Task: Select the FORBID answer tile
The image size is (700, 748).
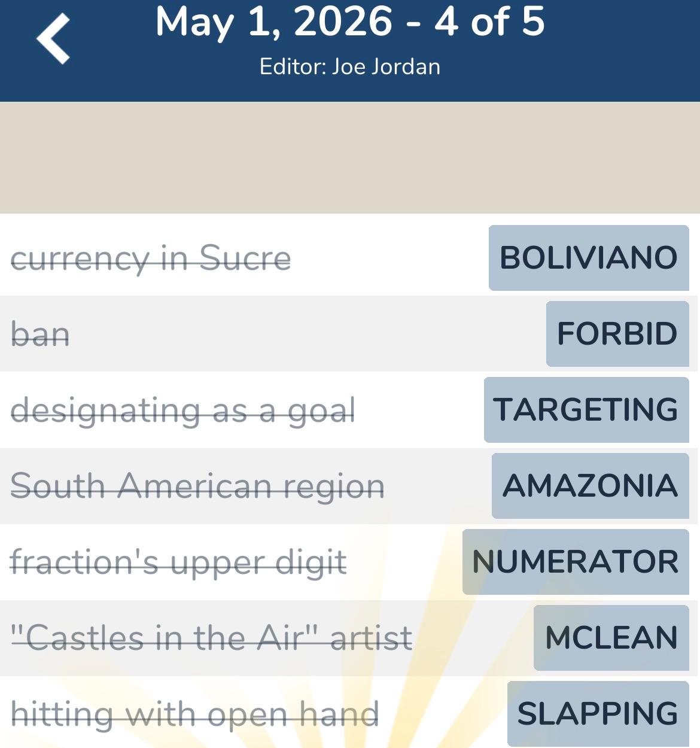Action: (x=617, y=334)
